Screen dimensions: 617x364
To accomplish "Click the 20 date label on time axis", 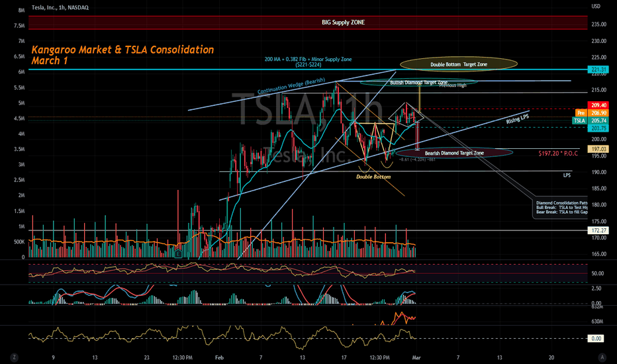I will [551, 357].
